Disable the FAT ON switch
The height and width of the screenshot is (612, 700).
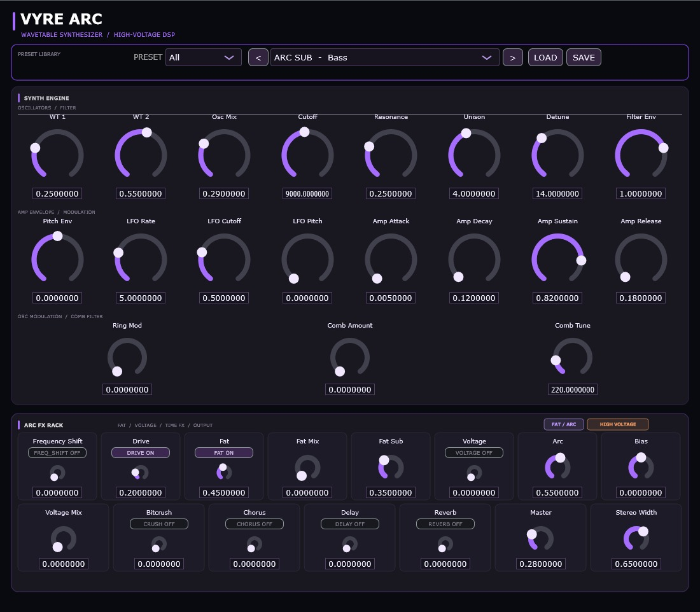(224, 453)
